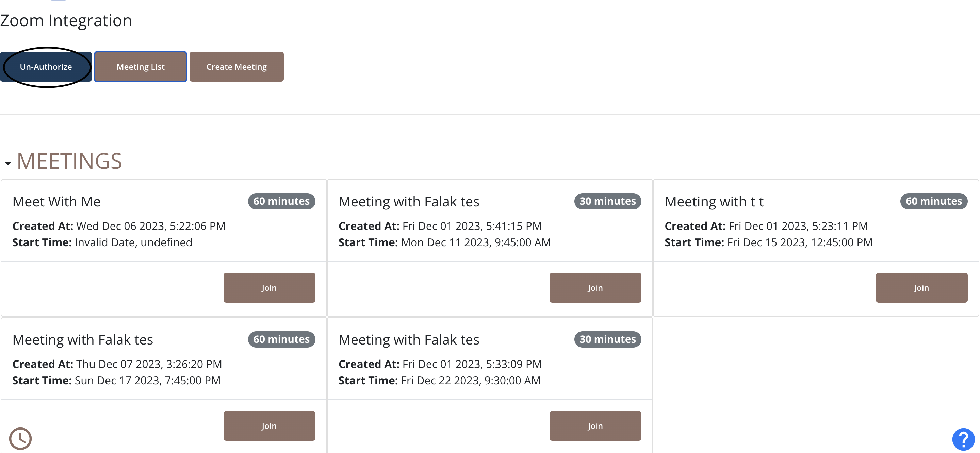Click the badge on the Dec 22 meeting

pyautogui.click(x=607, y=339)
